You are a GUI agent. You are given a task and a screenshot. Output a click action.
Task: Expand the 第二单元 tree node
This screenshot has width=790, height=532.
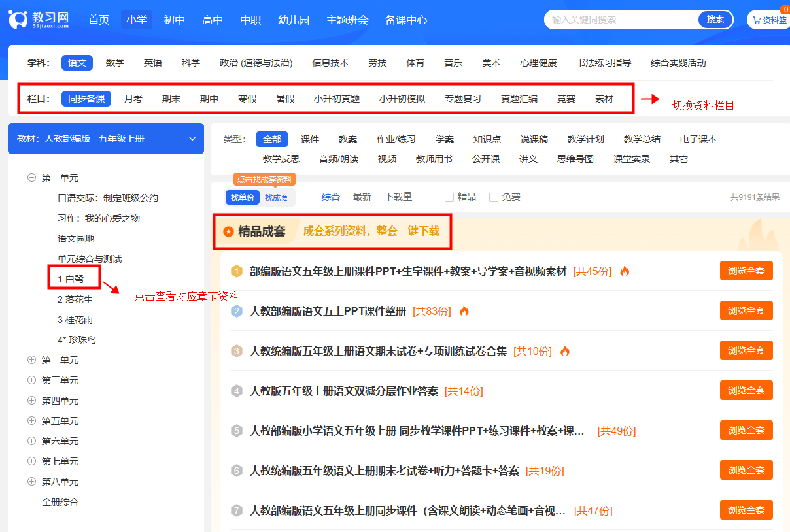[x=31, y=360]
